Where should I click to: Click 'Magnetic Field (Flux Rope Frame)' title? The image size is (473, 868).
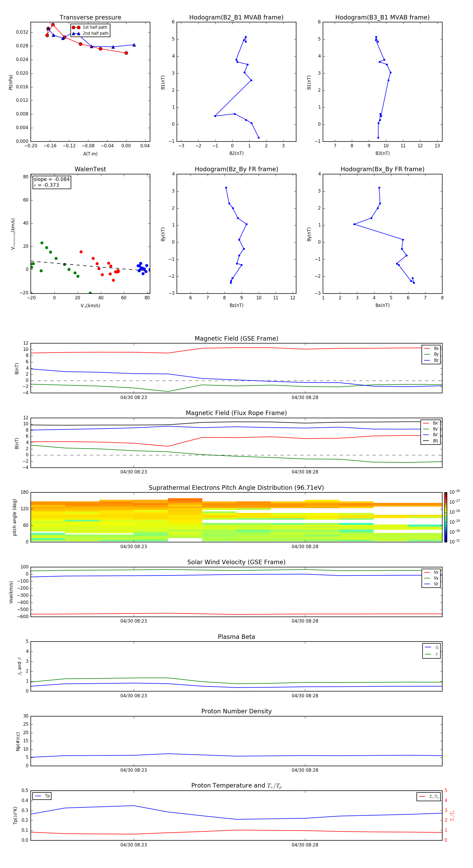(236, 413)
